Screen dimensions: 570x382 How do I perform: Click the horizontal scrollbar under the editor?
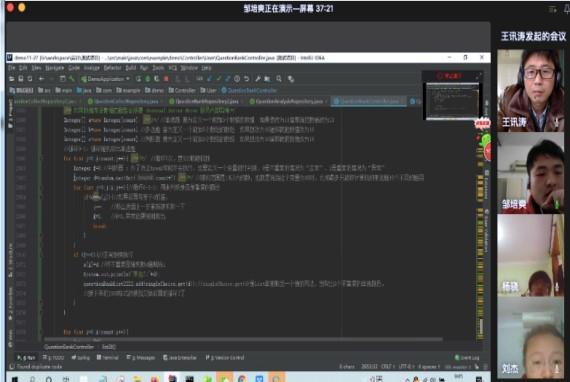point(243,339)
